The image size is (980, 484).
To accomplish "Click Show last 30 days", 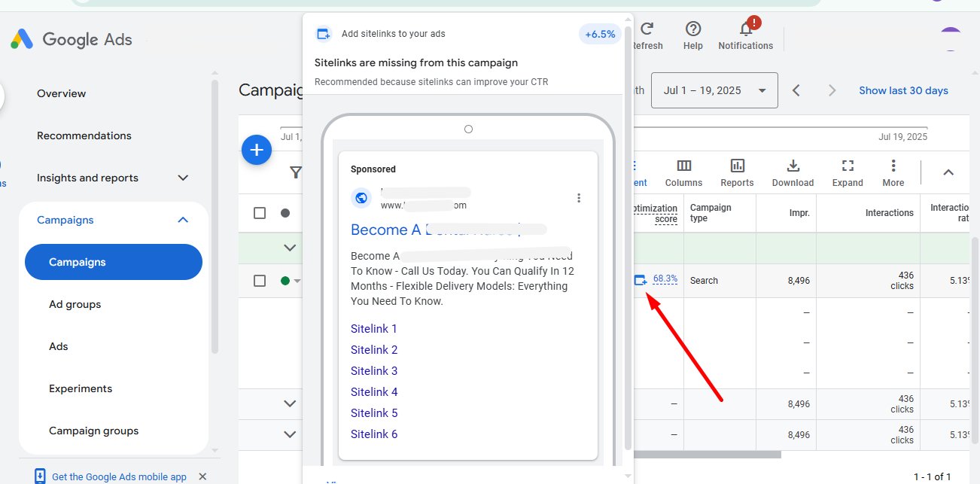I will click(x=903, y=90).
